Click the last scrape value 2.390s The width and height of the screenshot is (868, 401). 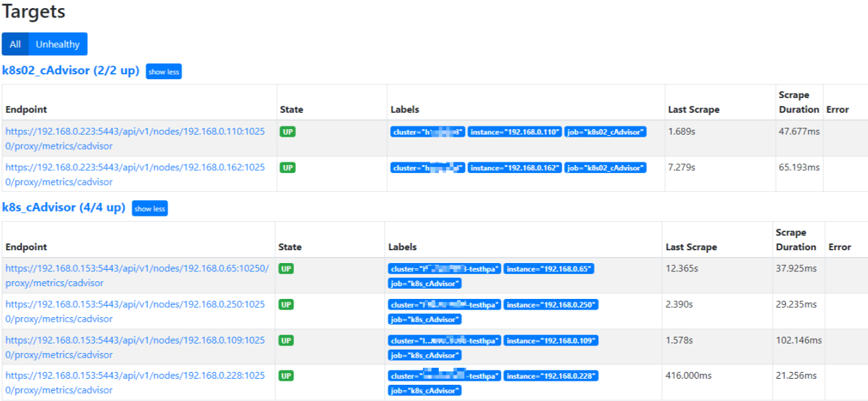pyautogui.click(x=679, y=304)
